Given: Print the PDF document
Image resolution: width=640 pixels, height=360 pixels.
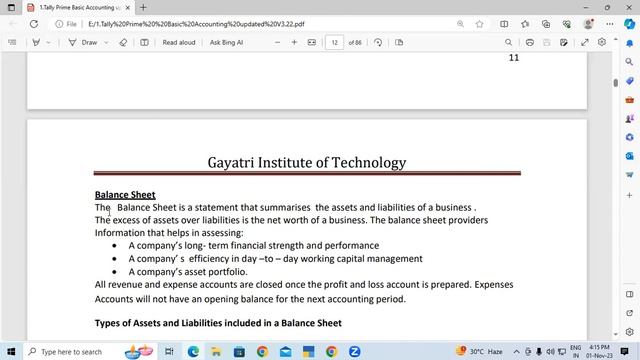Looking at the screenshot, I should [530, 42].
